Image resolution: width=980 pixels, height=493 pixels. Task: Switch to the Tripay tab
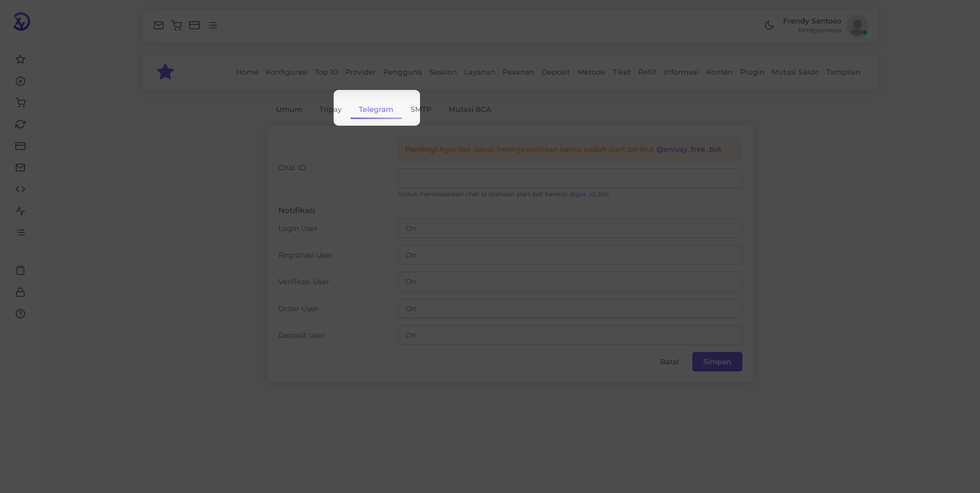click(330, 109)
